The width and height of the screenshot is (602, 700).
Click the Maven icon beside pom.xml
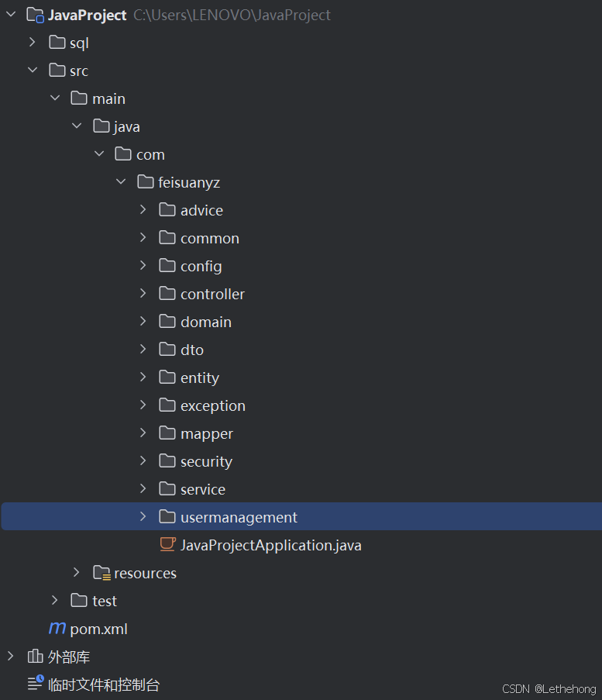[x=57, y=629]
